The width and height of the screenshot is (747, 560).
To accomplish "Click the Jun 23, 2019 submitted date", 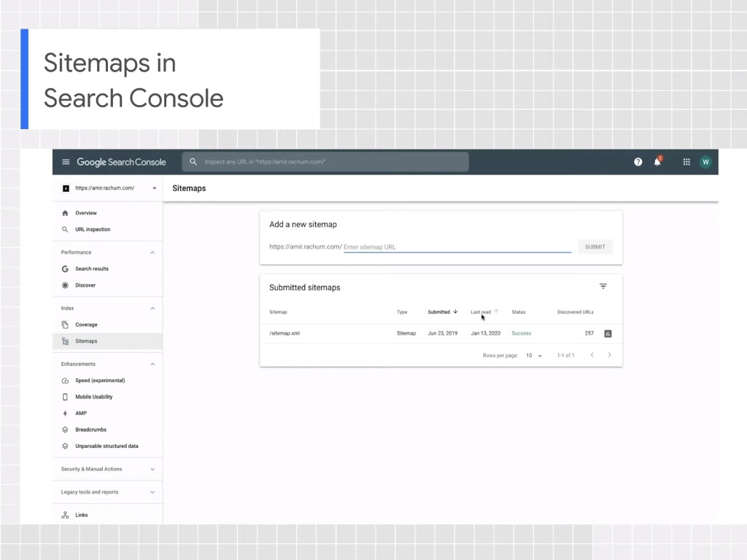I will pyautogui.click(x=443, y=333).
